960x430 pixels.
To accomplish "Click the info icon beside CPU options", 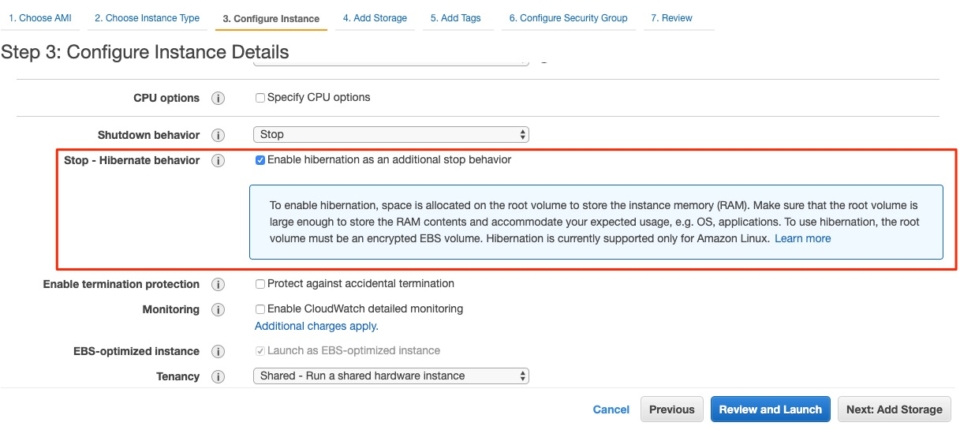I will (x=218, y=98).
